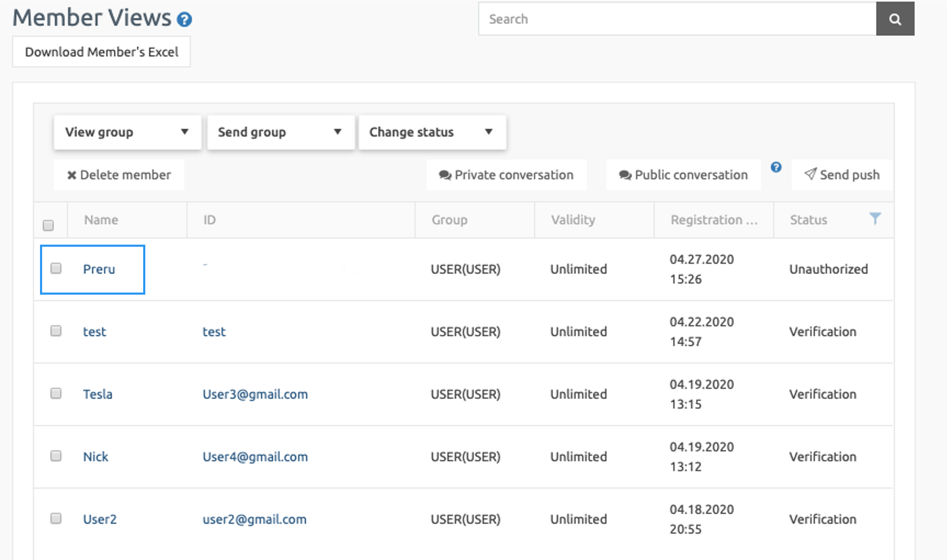Toggle the select-all checkbox in header
947x560 pixels.
coord(48,225)
